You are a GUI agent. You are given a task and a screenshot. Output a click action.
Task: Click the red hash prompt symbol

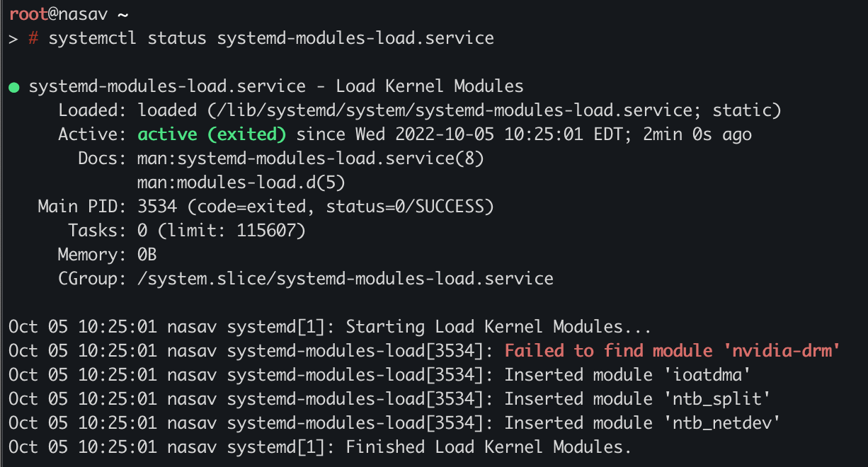(x=33, y=38)
